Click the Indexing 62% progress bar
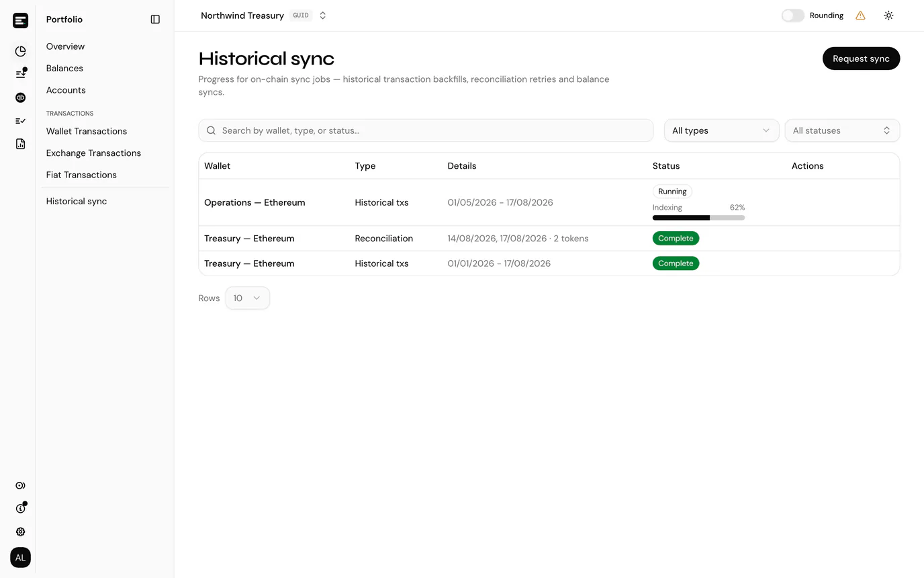The height and width of the screenshot is (578, 924). (x=698, y=218)
